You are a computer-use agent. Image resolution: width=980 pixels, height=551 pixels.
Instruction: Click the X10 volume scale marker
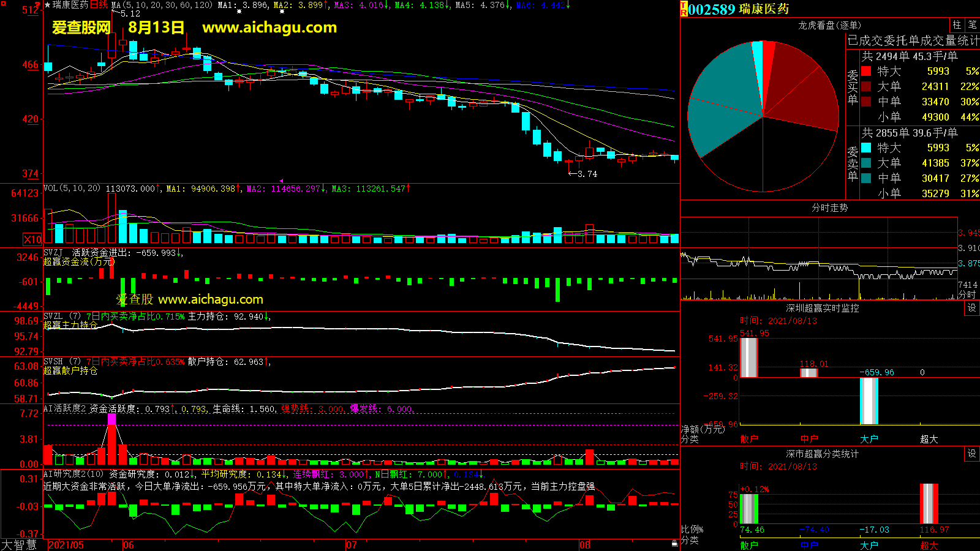click(32, 239)
